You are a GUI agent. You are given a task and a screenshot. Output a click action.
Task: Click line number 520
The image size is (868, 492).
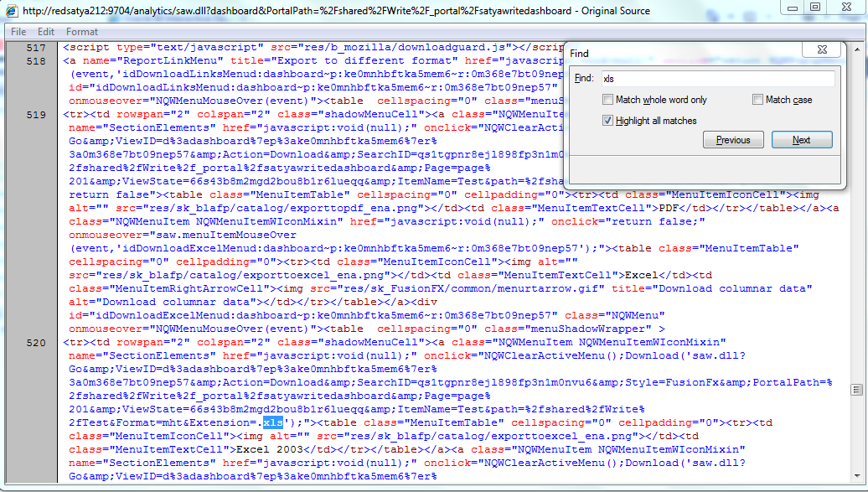click(36, 343)
